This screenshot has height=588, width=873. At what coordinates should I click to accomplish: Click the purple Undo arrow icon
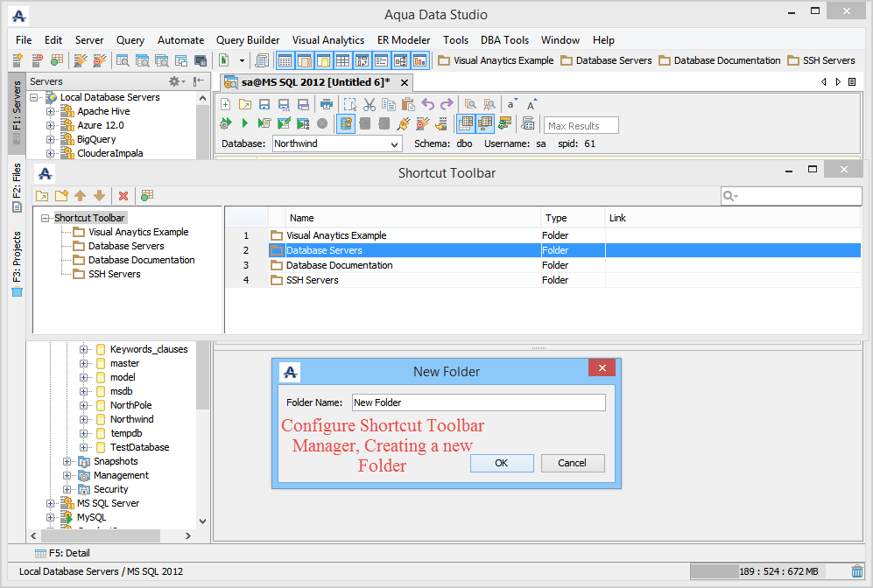427,104
